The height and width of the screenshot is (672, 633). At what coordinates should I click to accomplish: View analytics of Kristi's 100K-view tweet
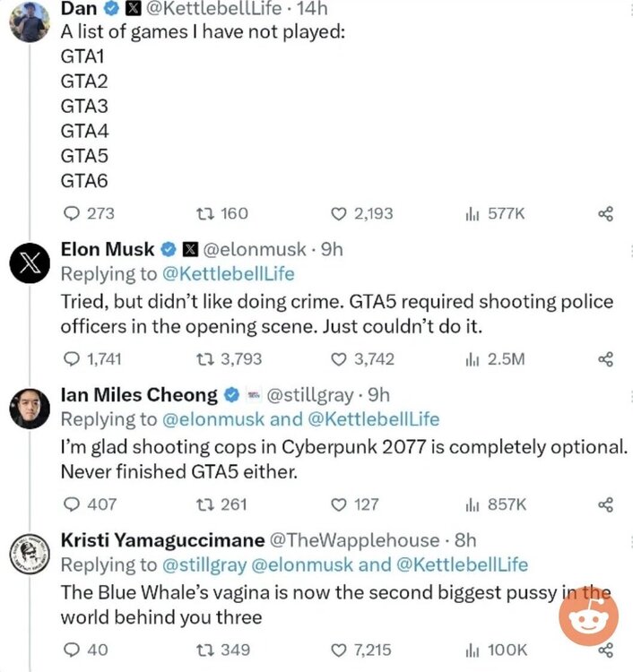pyautogui.click(x=473, y=650)
